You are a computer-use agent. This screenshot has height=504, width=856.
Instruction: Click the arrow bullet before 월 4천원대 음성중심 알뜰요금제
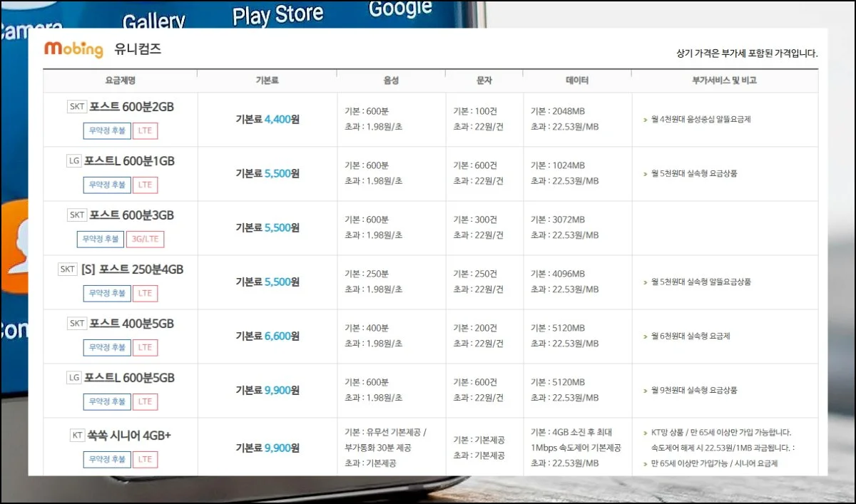(645, 120)
